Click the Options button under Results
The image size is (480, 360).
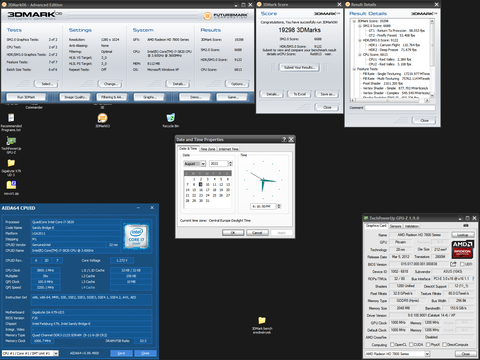click(x=237, y=84)
